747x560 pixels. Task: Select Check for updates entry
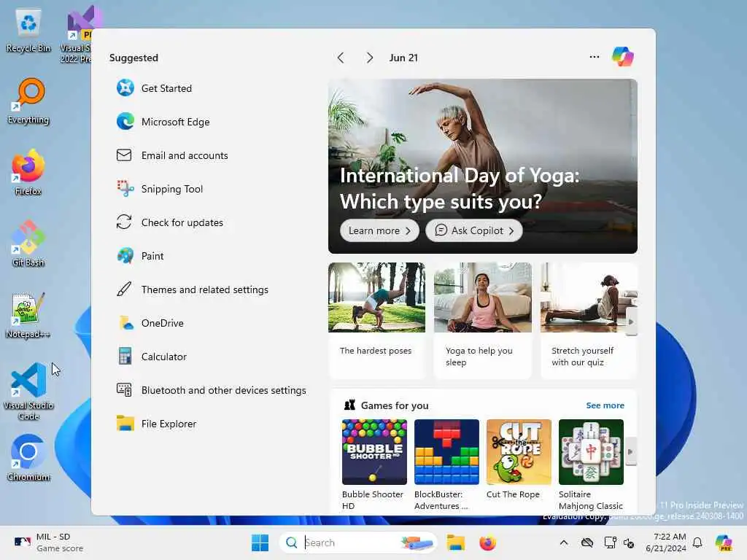(169, 222)
